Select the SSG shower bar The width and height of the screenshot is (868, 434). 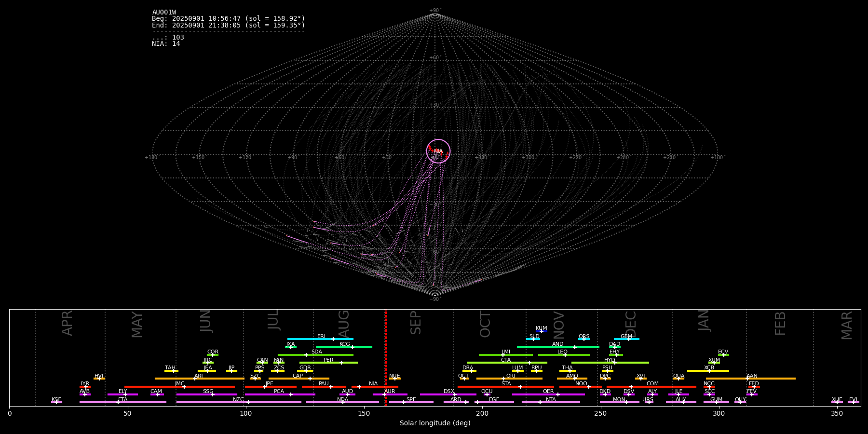tap(207, 394)
